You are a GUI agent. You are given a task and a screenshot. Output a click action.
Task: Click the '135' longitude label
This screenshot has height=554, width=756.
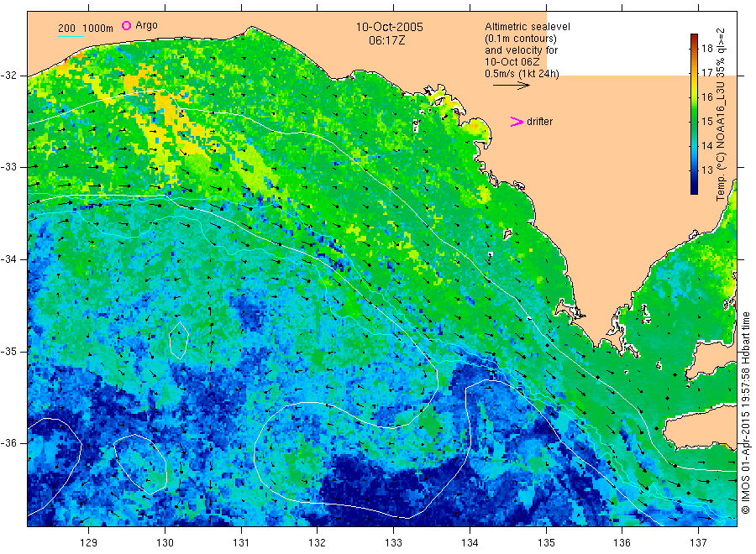coord(546,543)
